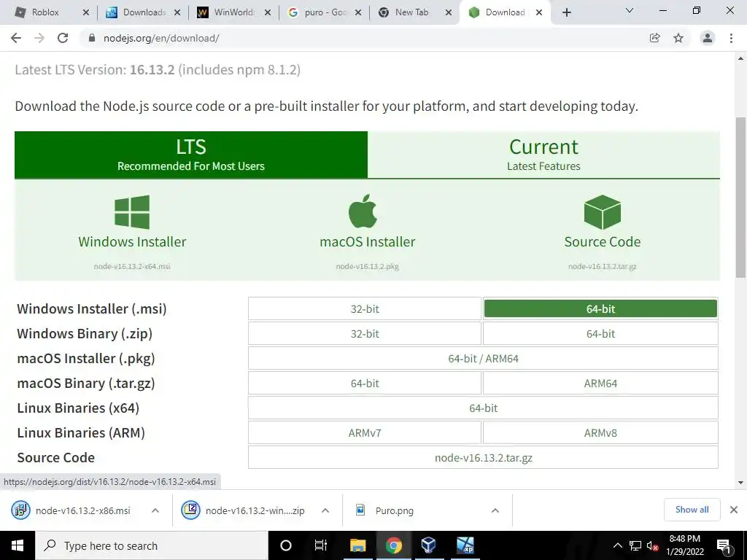The image size is (747, 560).
Task: Open tab search chevron in title bar
Action: (x=630, y=10)
